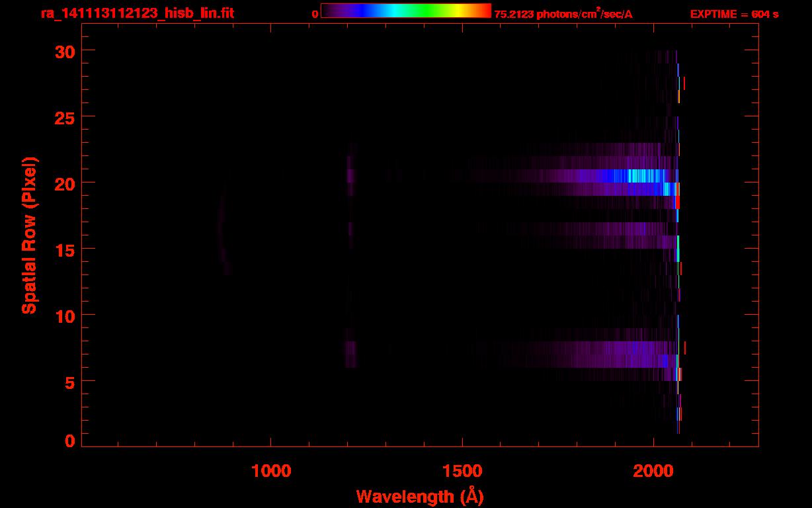The height and width of the screenshot is (508, 812).
Task: Click the Wavelength (Å) axis title
Action: point(420,496)
